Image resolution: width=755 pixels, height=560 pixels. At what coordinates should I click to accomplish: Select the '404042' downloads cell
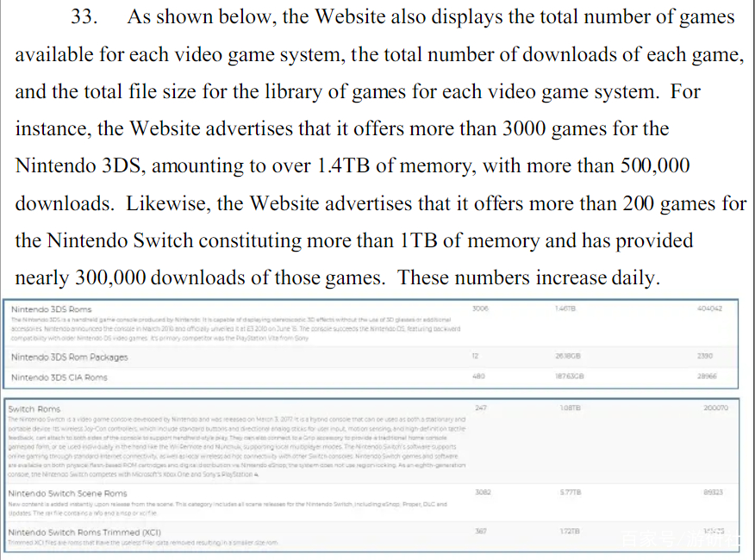click(709, 308)
